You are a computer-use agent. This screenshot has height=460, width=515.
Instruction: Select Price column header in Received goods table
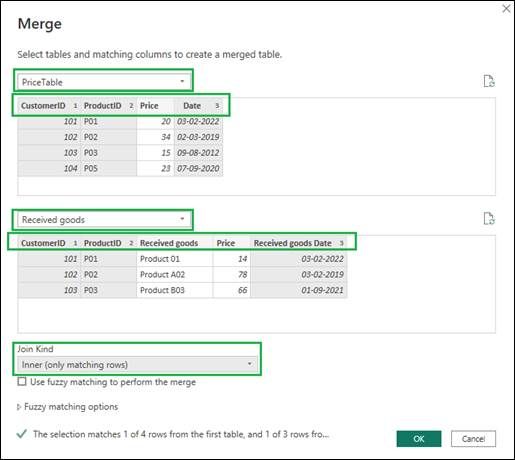click(x=232, y=243)
